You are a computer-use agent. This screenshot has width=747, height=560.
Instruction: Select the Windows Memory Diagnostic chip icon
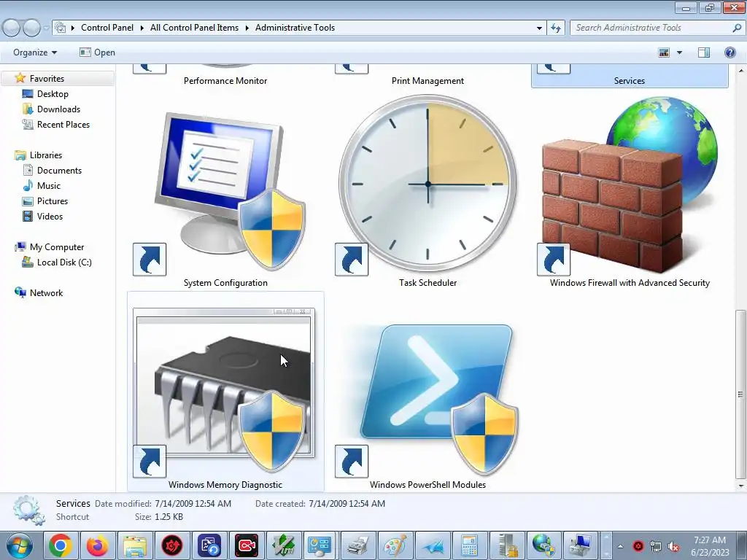(x=223, y=391)
